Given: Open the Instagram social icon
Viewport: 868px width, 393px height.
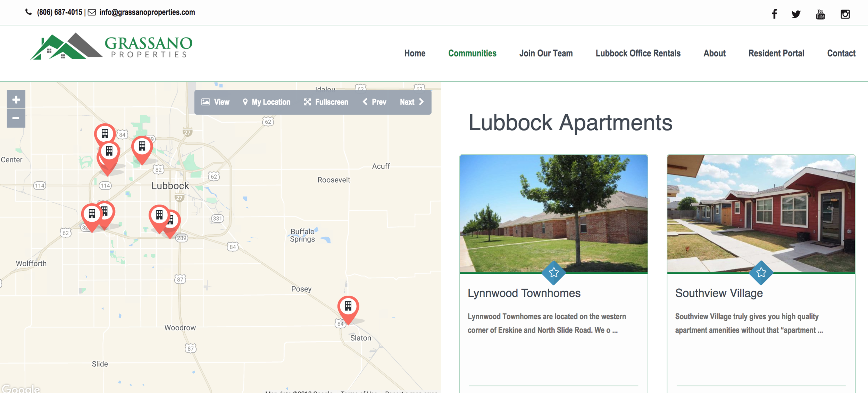Looking at the screenshot, I should point(845,14).
